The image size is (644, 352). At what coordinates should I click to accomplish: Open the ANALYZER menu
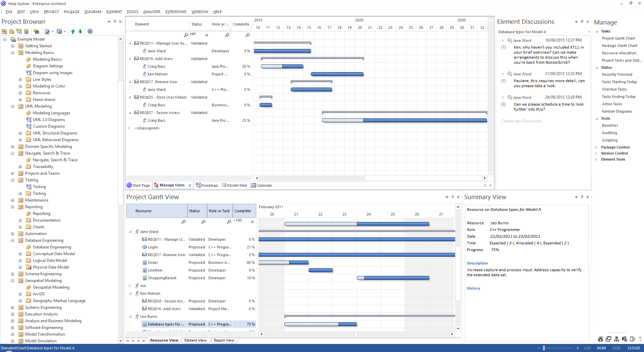pyautogui.click(x=152, y=12)
